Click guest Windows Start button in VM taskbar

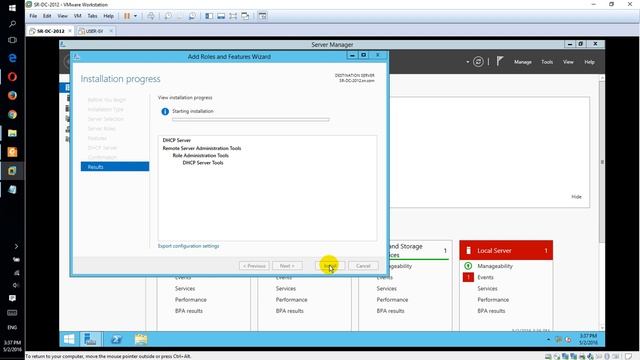point(69,339)
